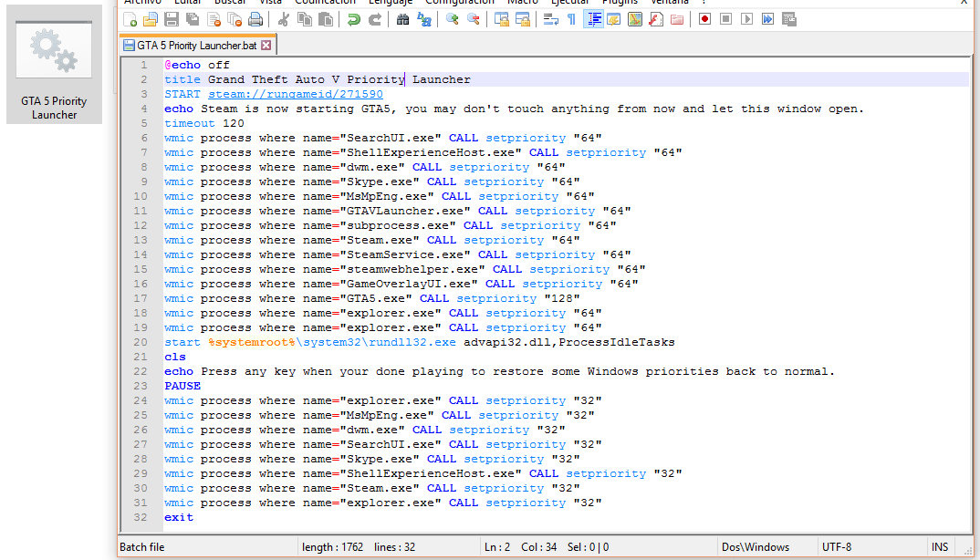Select the GTA 5 Priority Launcher.bat tab

click(x=196, y=45)
